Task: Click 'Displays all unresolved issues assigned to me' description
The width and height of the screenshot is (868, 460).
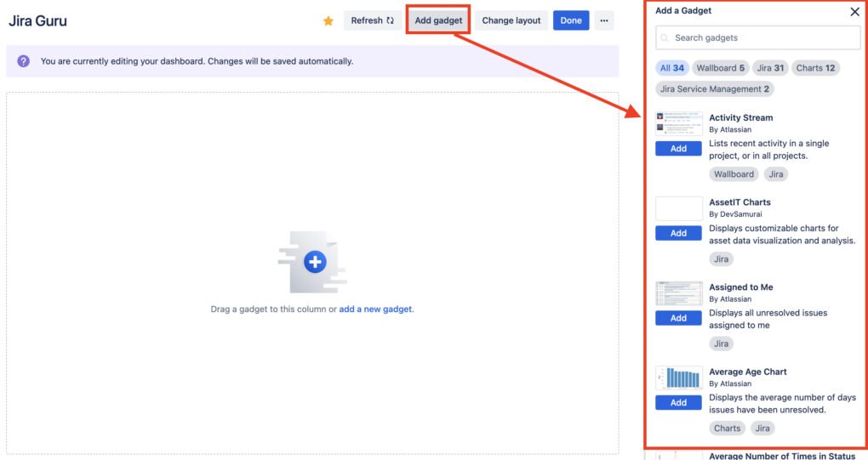Action: click(768, 319)
